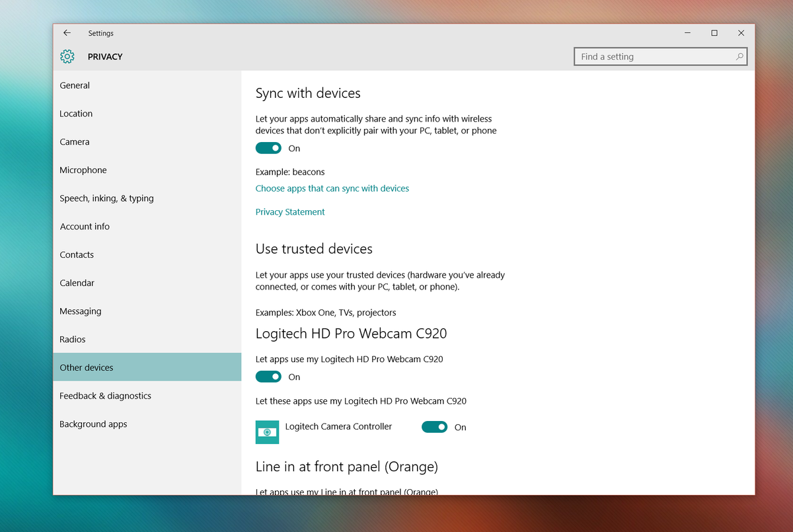
Task: Click the Privacy settings gear icon
Action: click(67, 57)
